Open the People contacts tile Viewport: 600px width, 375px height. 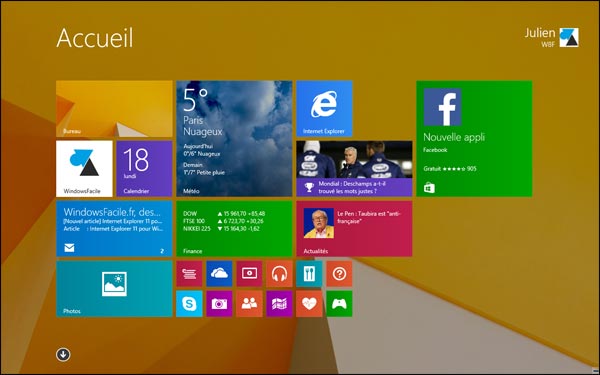(249, 304)
